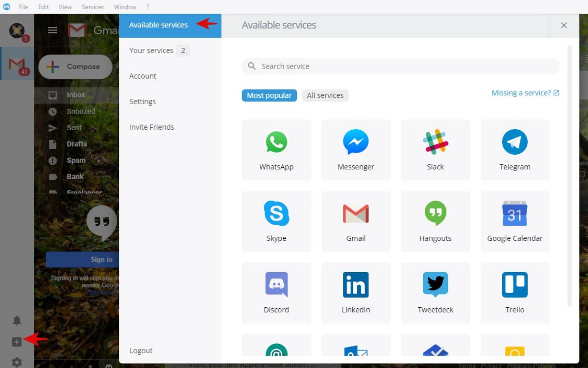Open the Bank label in Gmail
The width and height of the screenshot is (588, 368).
tap(75, 177)
